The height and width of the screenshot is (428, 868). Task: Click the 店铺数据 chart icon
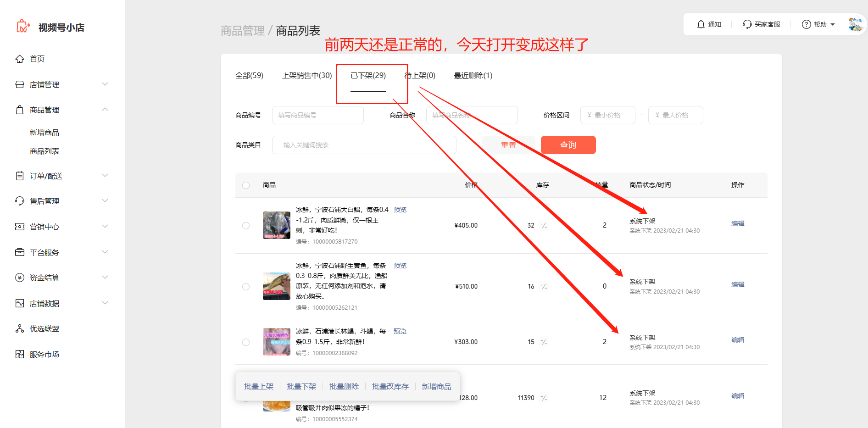[x=20, y=303]
